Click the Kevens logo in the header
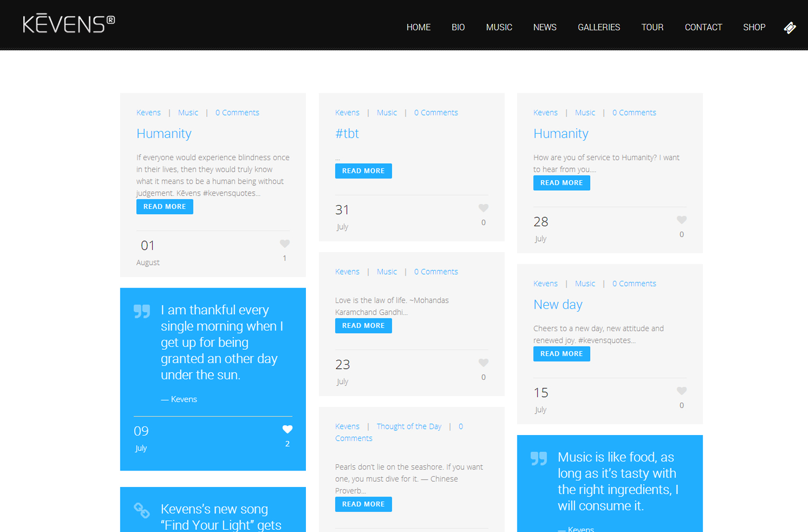 tap(69, 24)
